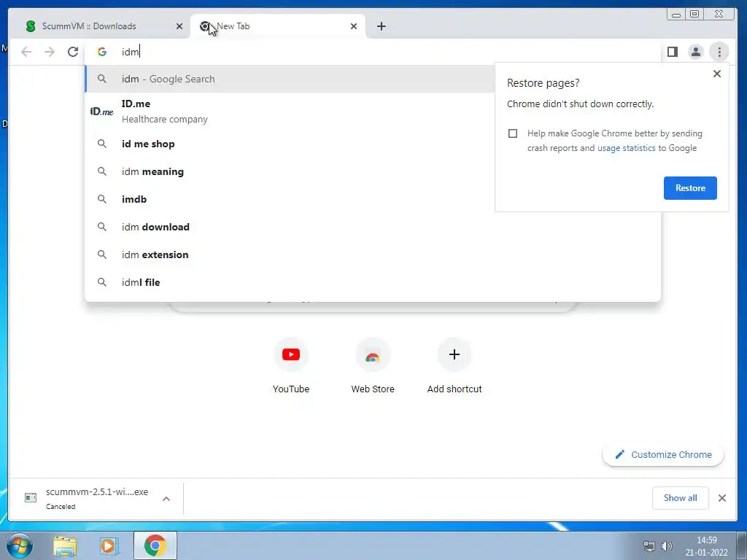Close the New Tab tab
This screenshot has width=747, height=560.
coord(354,26)
